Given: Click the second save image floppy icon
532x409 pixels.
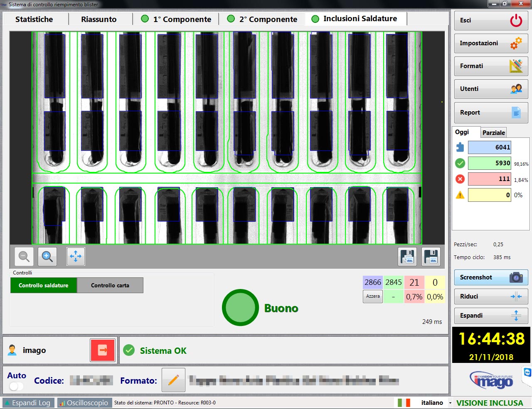Looking at the screenshot, I should [x=431, y=257].
